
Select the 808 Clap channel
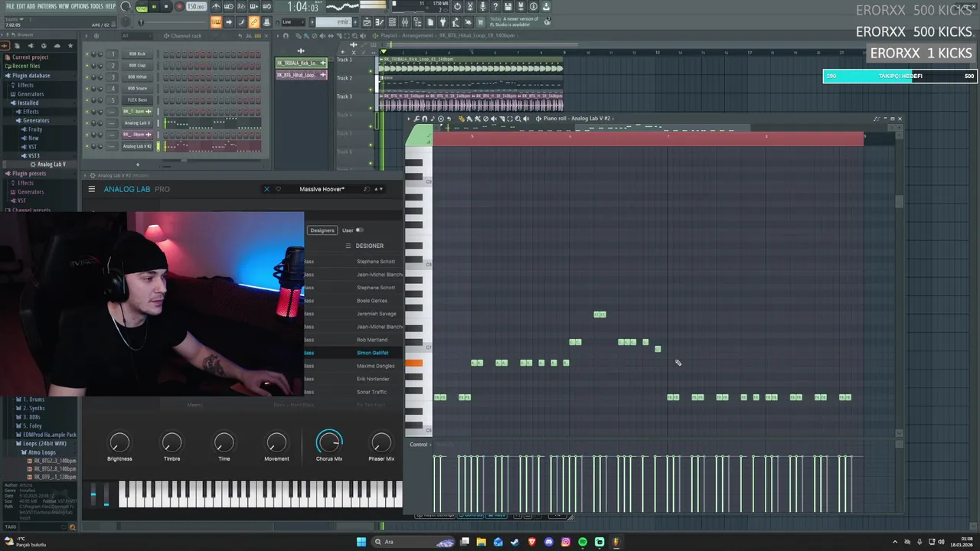(x=137, y=65)
